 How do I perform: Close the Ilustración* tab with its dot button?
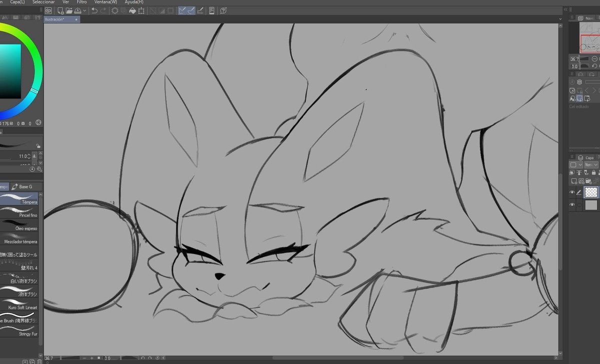click(x=76, y=19)
